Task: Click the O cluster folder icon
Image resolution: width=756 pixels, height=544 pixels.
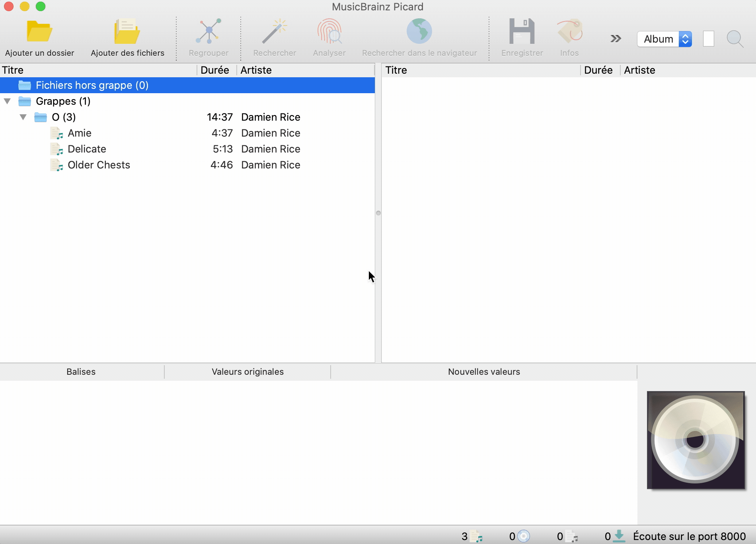Action: coord(41,117)
